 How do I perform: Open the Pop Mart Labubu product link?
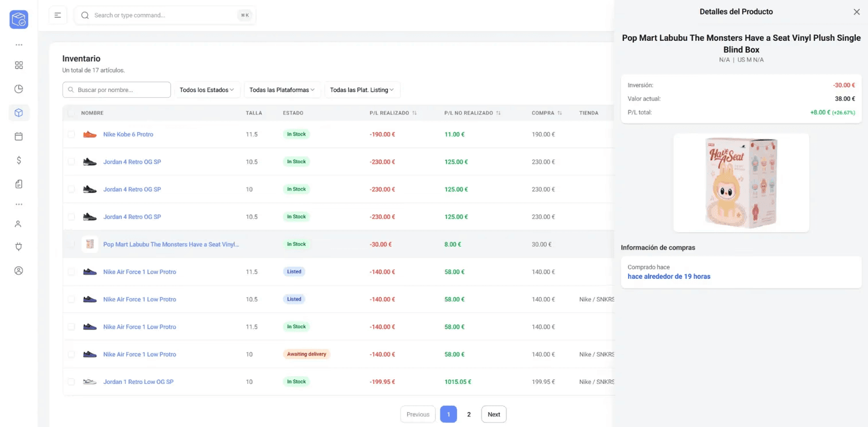pos(171,244)
